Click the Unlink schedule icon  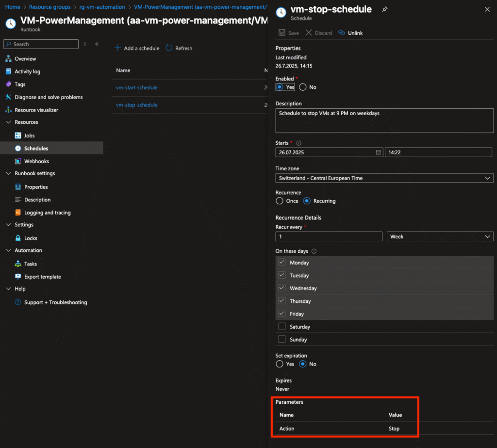(341, 33)
